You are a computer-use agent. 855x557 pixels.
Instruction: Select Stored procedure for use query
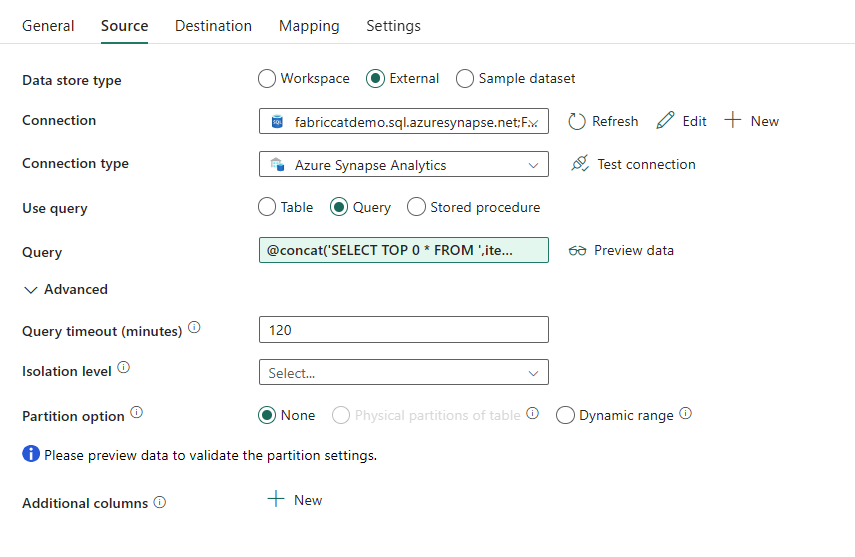pyautogui.click(x=417, y=207)
